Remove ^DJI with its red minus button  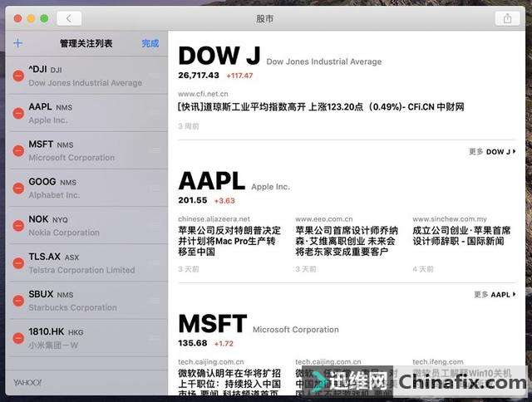click(18, 76)
